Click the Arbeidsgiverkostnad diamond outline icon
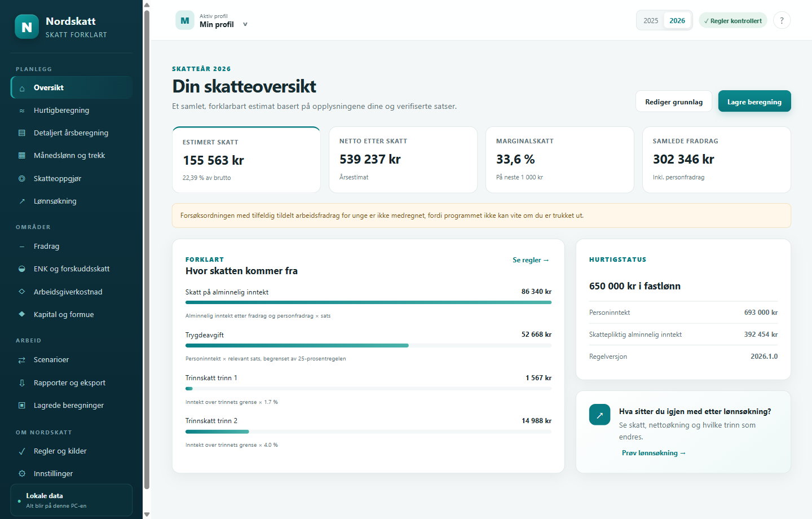The image size is (812, 519). [22, 292]
